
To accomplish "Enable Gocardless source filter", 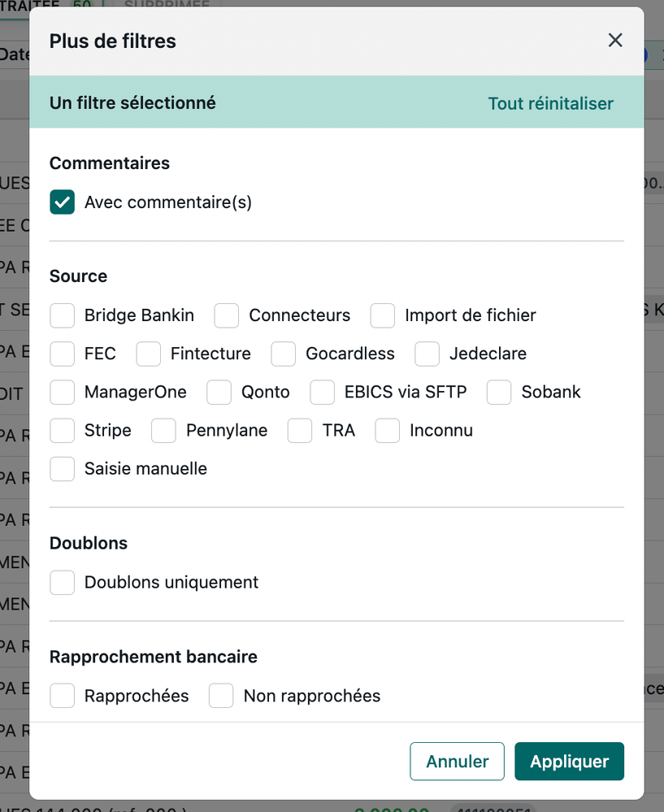I will (284, 354).
